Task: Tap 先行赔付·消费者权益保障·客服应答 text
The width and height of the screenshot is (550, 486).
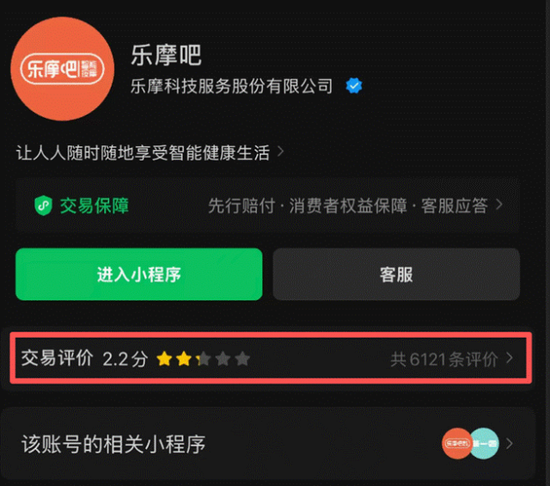Action: coord(348,205)
